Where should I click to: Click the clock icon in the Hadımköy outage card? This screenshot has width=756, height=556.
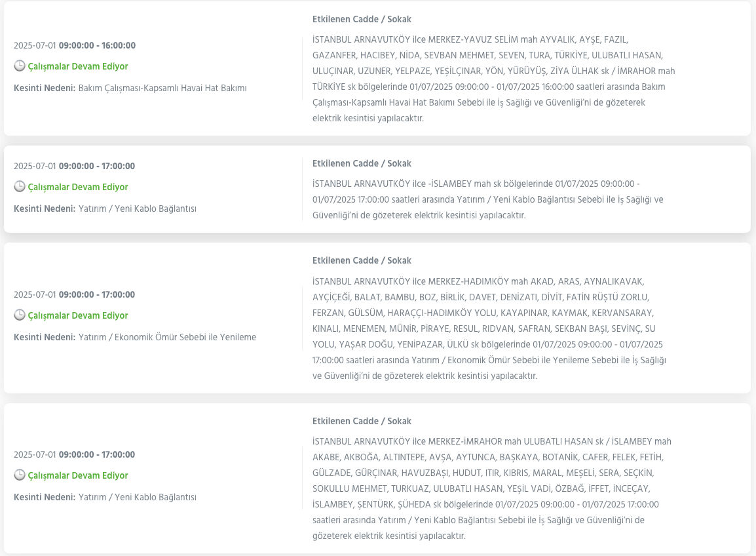pyautogui.click(x=20, y=315)
